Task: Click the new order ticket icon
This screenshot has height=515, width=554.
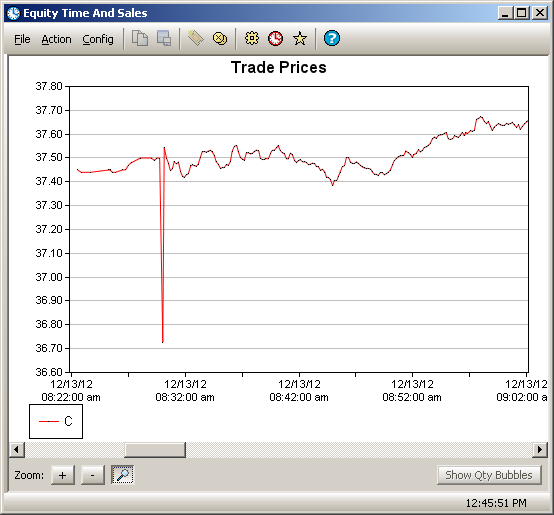Action: (195, 38)
